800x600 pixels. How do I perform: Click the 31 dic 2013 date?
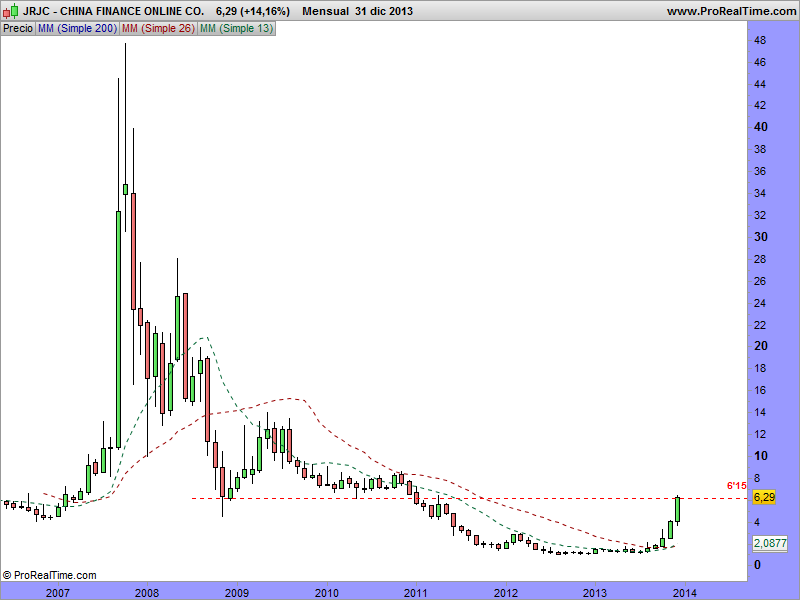[384, 11]
